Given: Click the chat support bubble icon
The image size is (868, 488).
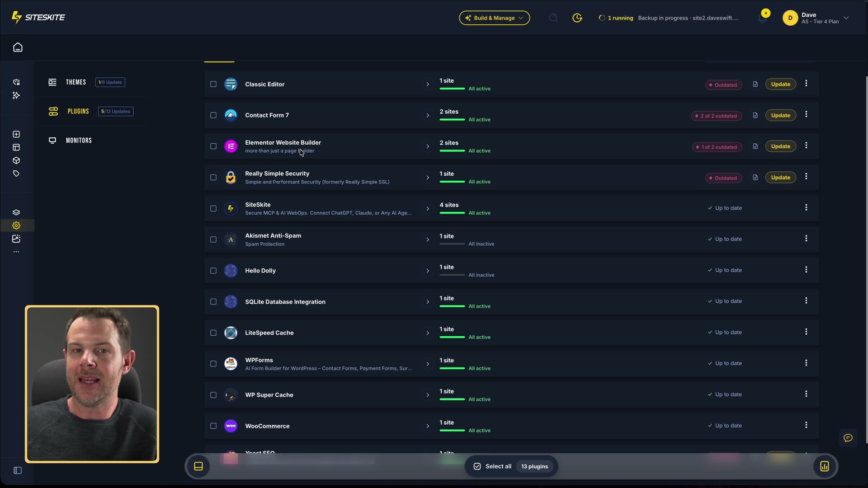Looking at the screenshot, I should (x=848, y=438).
